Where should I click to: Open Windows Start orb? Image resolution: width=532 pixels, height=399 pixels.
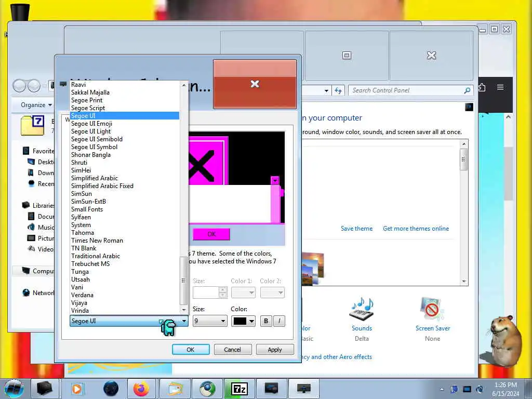14,389
